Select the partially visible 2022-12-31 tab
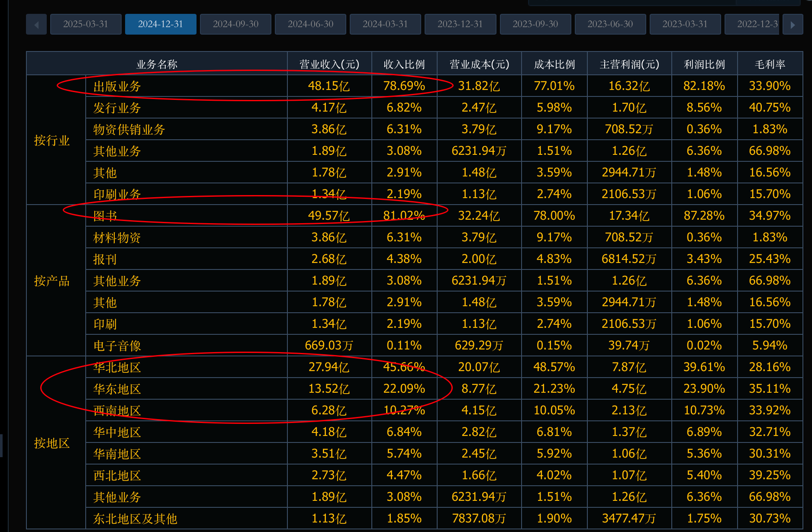This screenshot has width=812, height=532. click(x=752, y=24)
